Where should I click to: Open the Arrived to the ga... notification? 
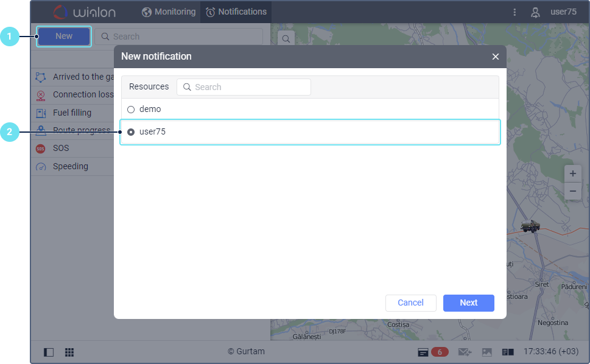[x=83, y=77]
